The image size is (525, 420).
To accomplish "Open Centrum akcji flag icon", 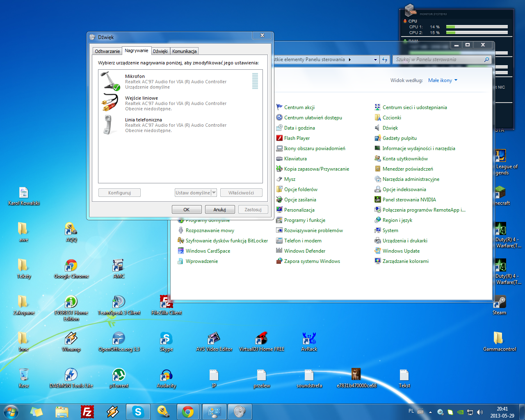I will point(279,107).
